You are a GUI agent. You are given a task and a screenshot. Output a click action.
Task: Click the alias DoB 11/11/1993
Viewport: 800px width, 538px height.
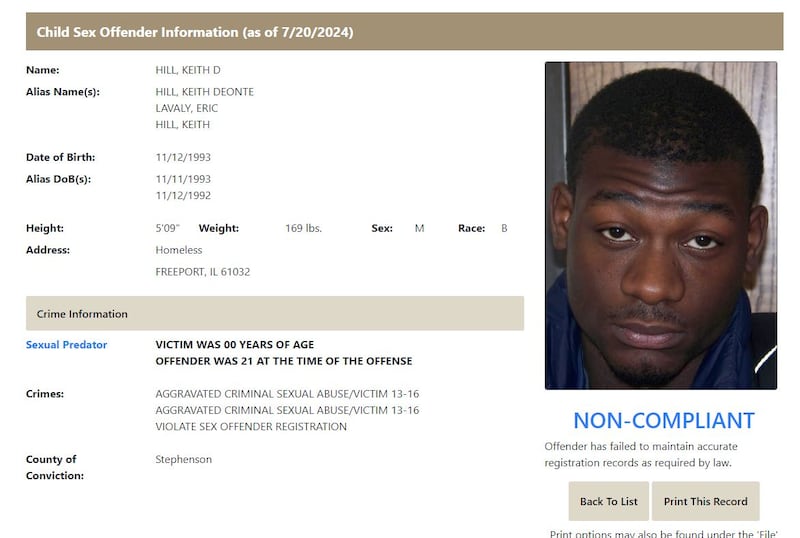[x=183, y=179]
